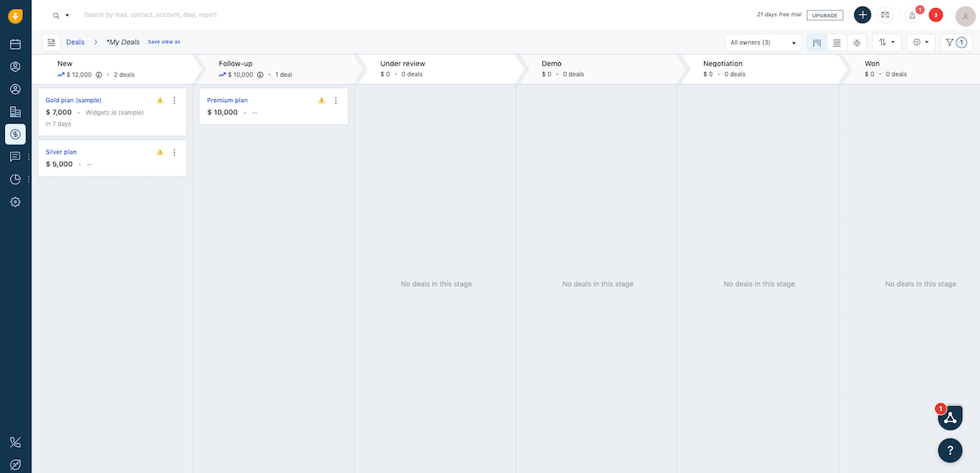Click the warning icon on Gold plan card
980x473 pixels.
160,100
